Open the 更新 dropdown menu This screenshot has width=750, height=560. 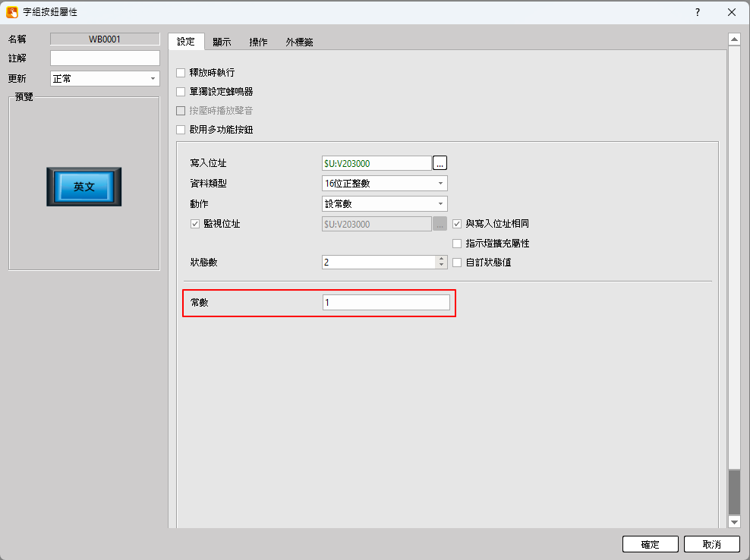tap(105, 79)
